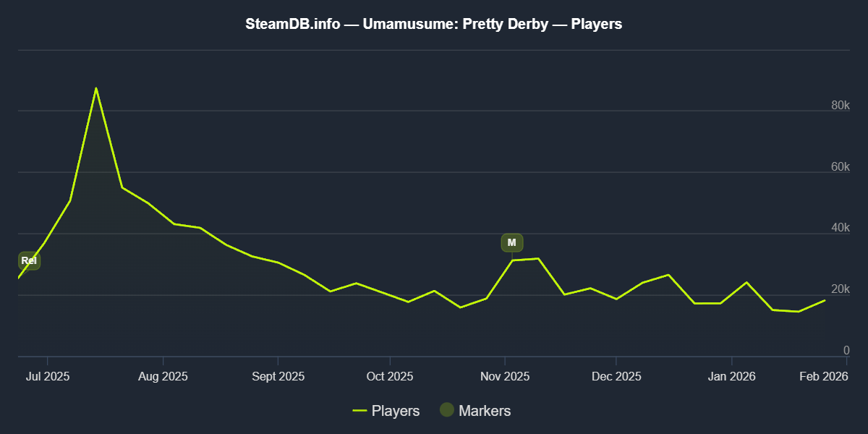Select the Jul 2025 x-axis label
Viewport: 868px width, 434px height.
tap(48, 376)
